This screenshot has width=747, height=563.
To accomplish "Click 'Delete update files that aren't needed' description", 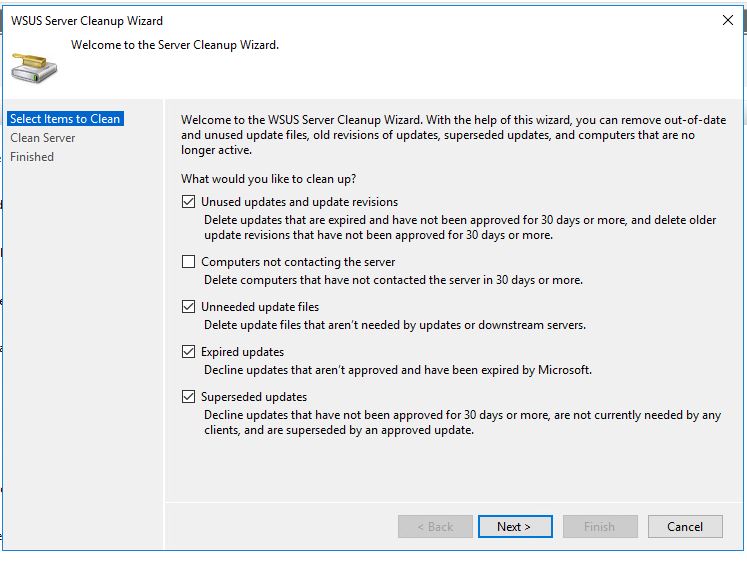I will click(x=394, y=325).
